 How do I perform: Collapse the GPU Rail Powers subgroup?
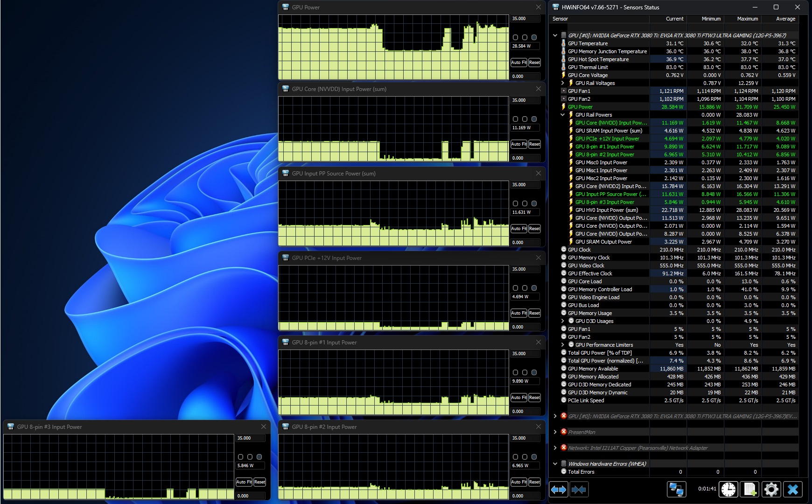point(562,115)
